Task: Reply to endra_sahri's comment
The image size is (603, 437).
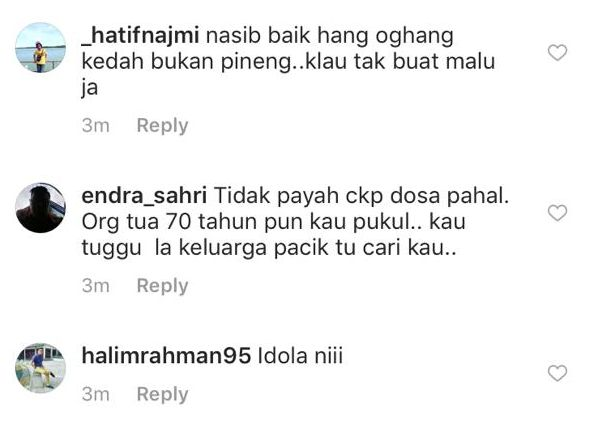Action: (162, 286)
